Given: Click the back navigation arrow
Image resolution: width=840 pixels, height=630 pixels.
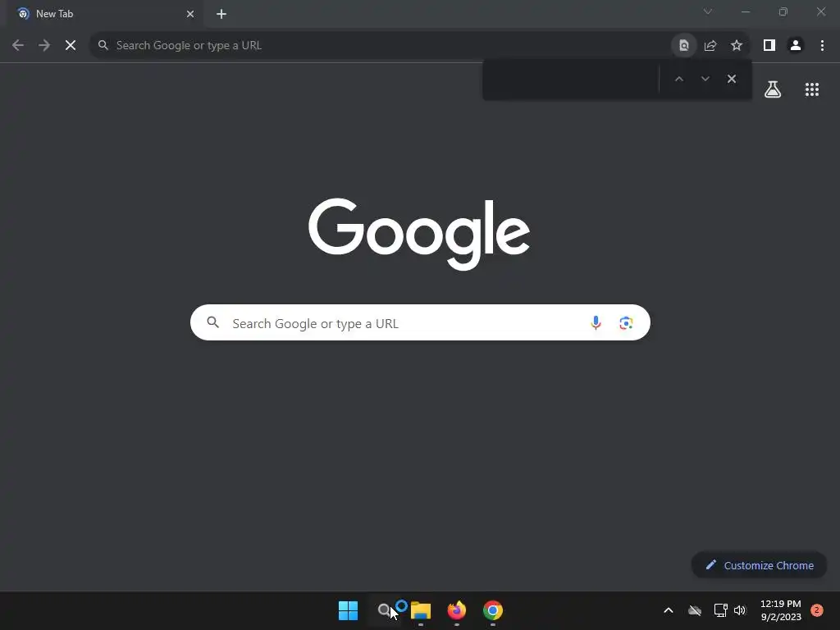Looking at the screenshot, I should pos(18,46).
